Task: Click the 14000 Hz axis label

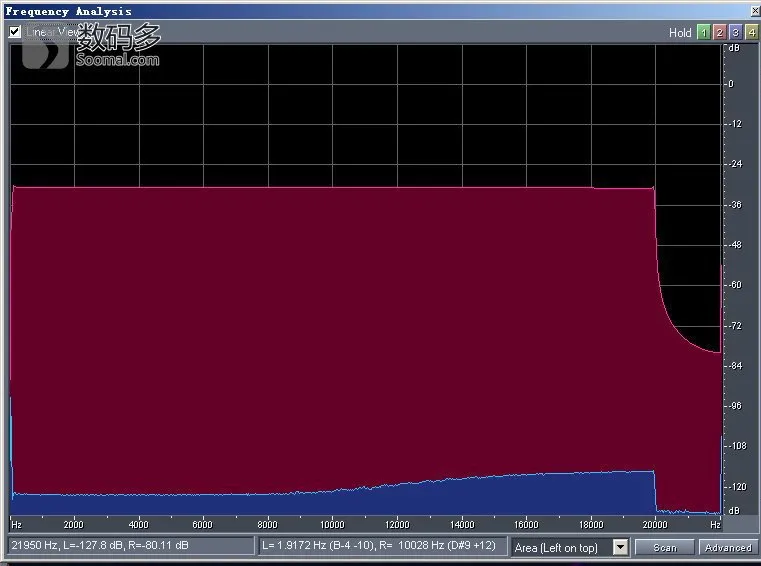Action: pyautogui.click(x=462, y=525)
